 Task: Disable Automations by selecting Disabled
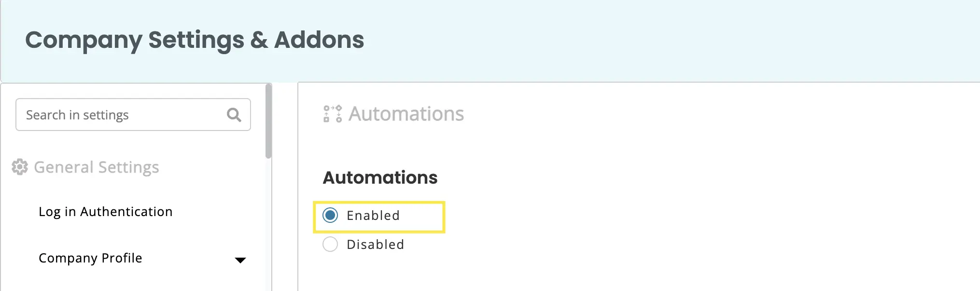[330, 245]
